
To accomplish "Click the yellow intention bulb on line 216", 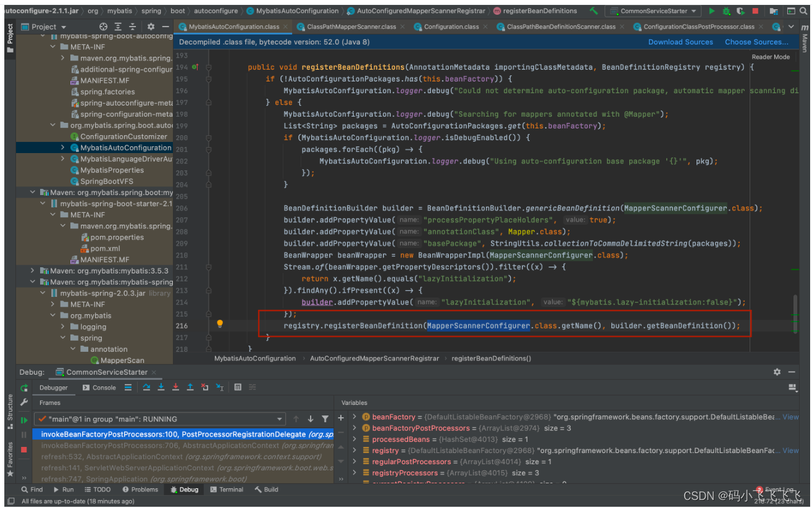I will [219, 323].
